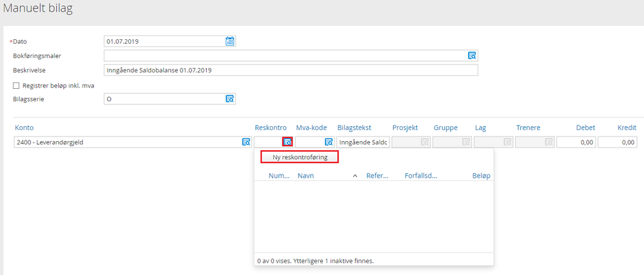Open the Reskontro lookup icon
The image size is (644, 275).
(x=288, y=142)
